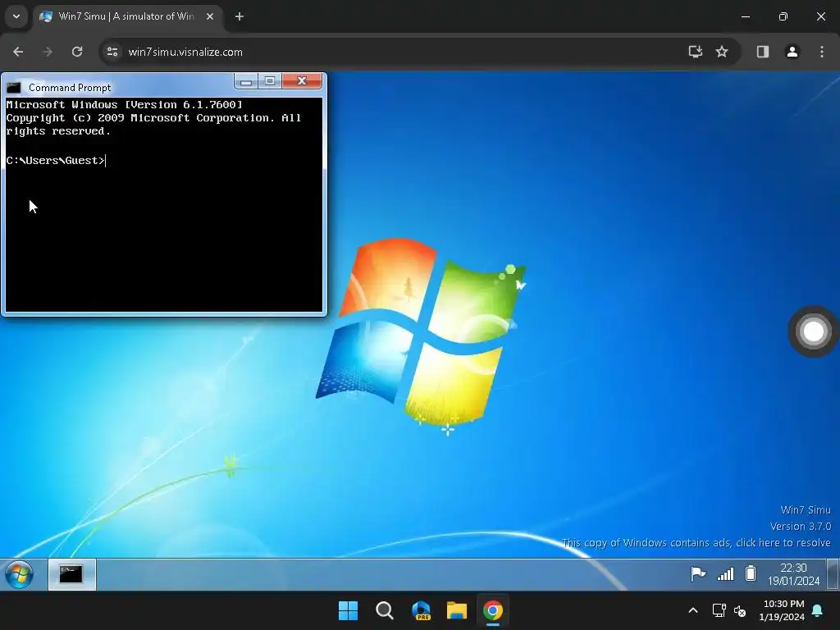Image resolution: width=840 pixels, height=630 pixels.
Task: Open a new Chrome tab
Action: 240,16
